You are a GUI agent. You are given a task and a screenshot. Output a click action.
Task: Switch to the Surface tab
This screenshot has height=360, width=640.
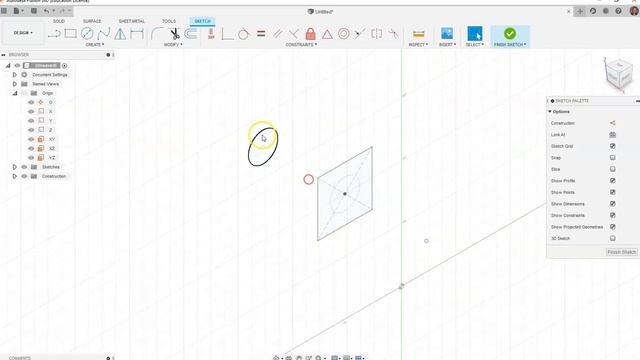coord(92,21)
